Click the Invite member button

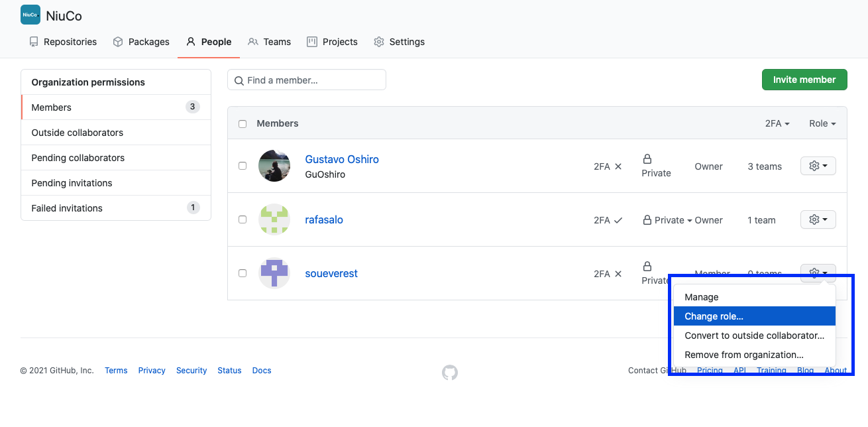coord(804,80)
